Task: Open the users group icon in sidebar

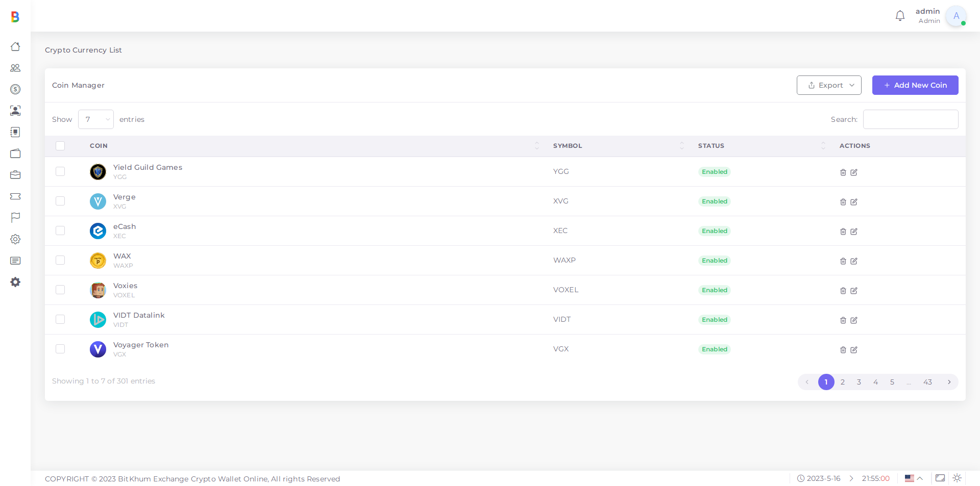Action: coord(15,68)
